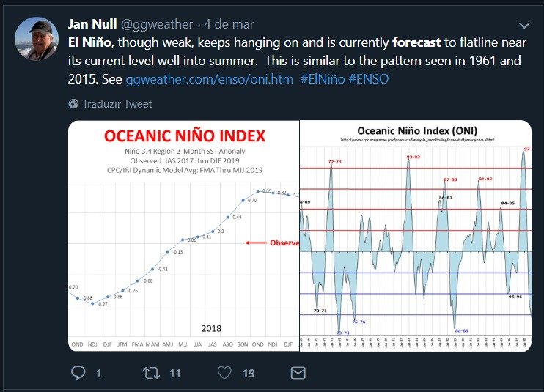Viewport: 544px width, 392px height.
Task: Click the reply speech bubble icon
Action: click(78, 373)
